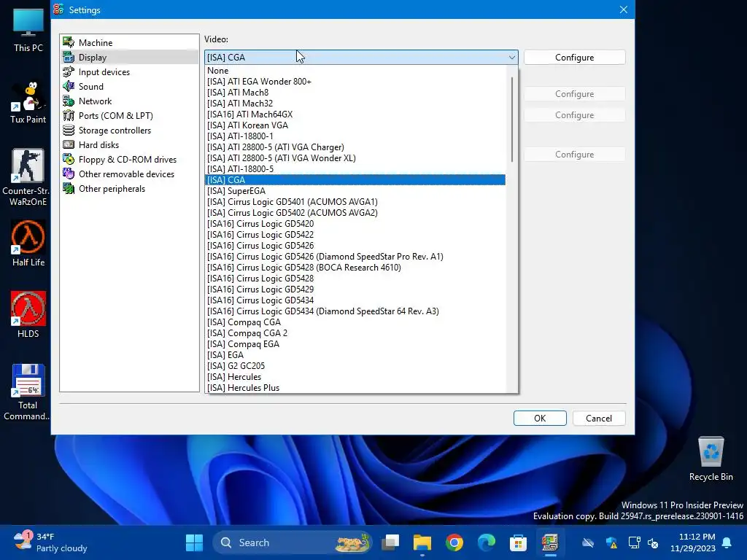
Task: Open File Explorer from taskbar
Action: tap(422, 542)
